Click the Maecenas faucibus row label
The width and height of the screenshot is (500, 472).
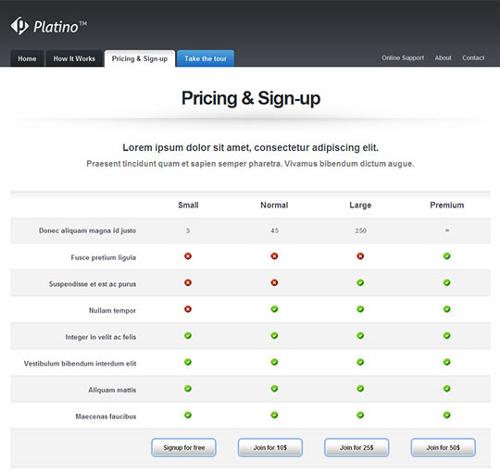click(106, 416)
